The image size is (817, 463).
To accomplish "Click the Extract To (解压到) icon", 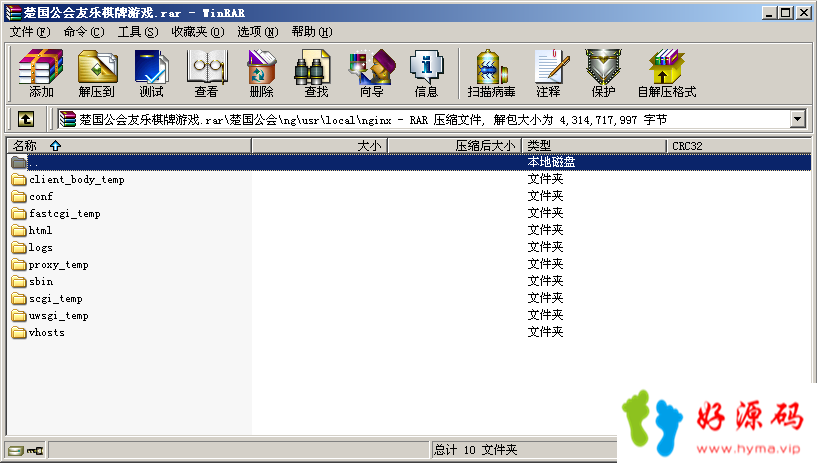I will 97,73.
